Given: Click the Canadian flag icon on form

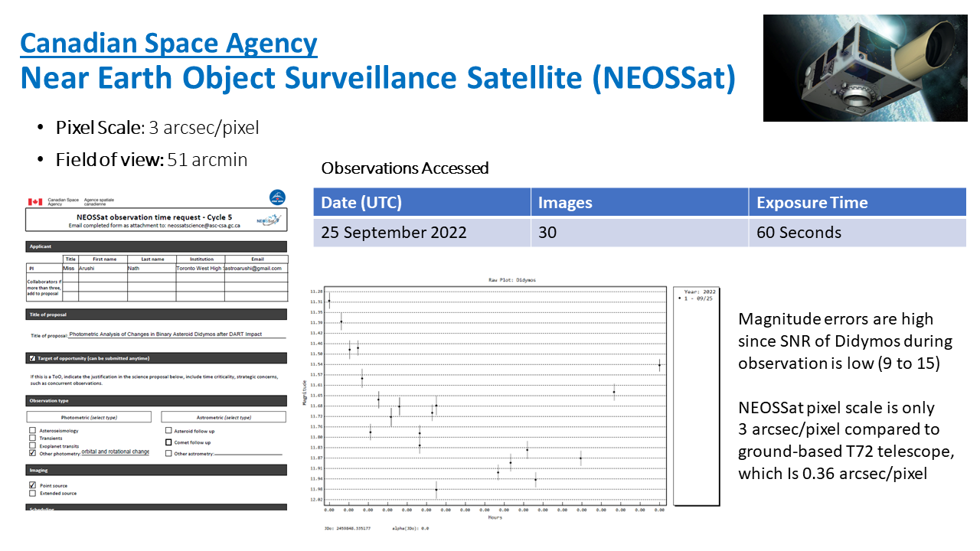Looking at the screenshot, I should (35, 202).
